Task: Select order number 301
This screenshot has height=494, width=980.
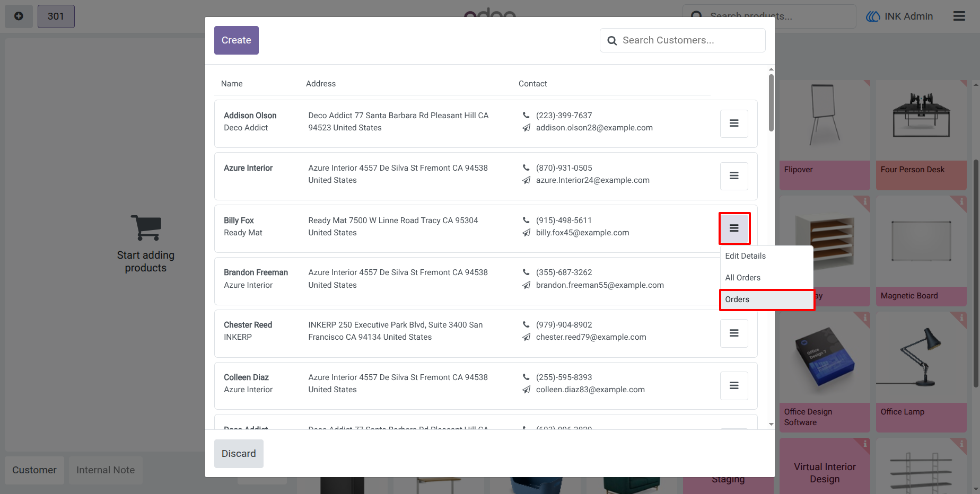Action: coord(56,16)
